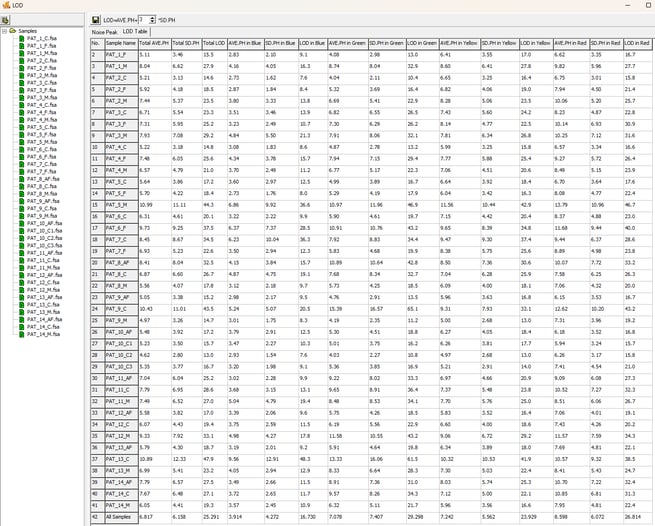655x526 pixels.
Task: Click the Total AVE.PH column header
Action: [x=155, y=43]
